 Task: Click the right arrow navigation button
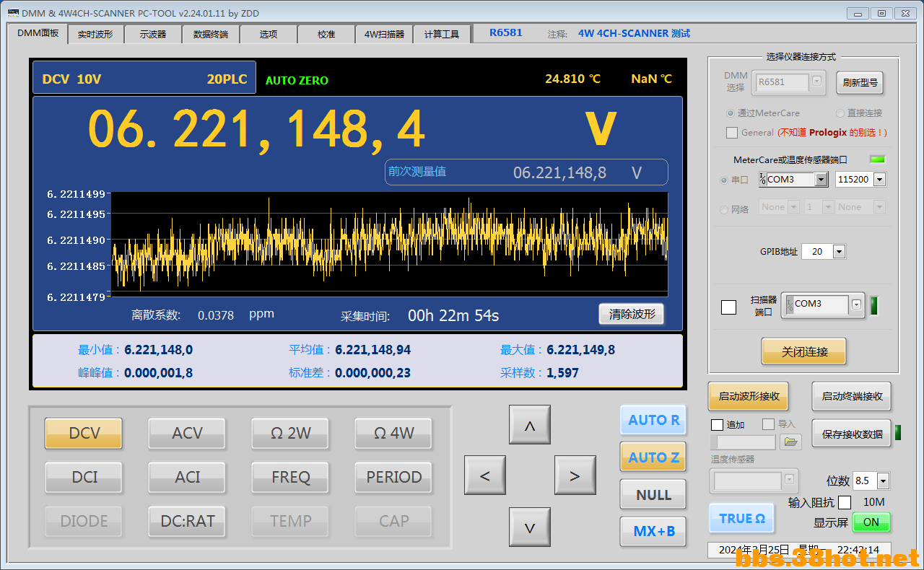click(x=575, y=475)
